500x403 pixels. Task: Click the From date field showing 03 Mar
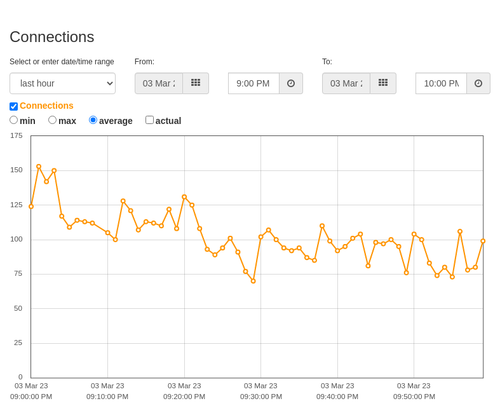coord(159,83)
